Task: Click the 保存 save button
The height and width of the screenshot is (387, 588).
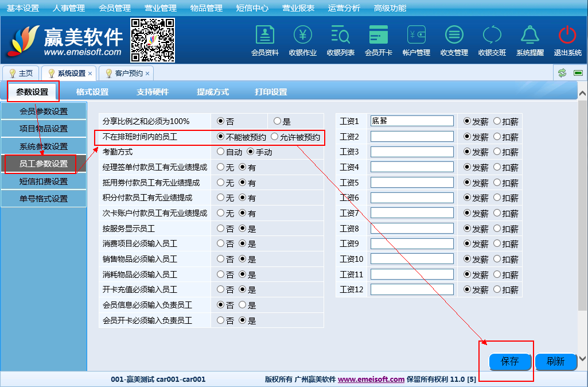Action: coord(509,362)
